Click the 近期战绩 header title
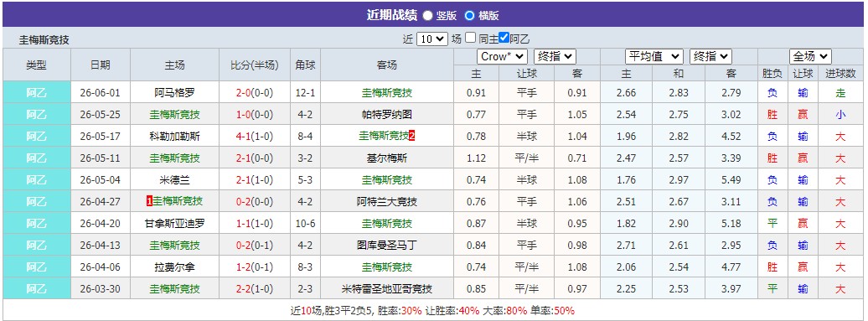The image size is (868, 321). [x=392, y=15]
